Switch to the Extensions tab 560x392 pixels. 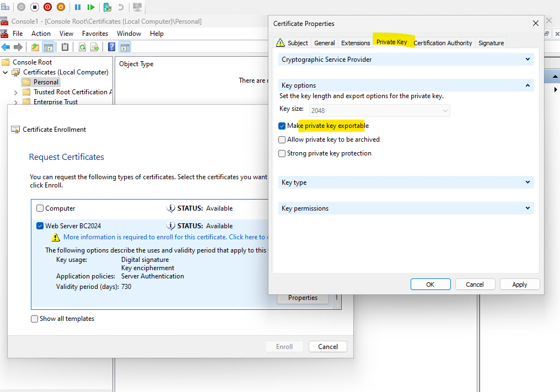point(356,43)
